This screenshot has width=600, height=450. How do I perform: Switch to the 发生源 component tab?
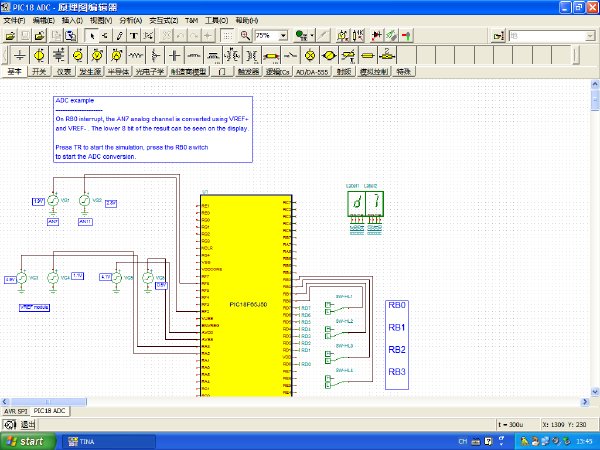[x=90, y=72]
